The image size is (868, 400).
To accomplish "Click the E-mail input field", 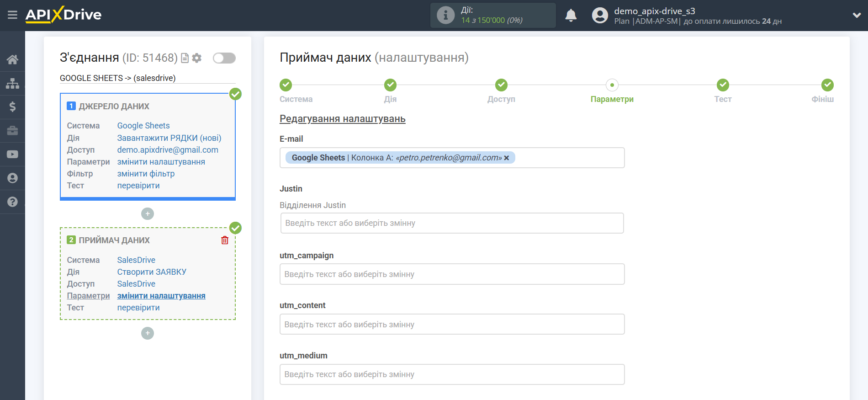I will tap(452, 158).
